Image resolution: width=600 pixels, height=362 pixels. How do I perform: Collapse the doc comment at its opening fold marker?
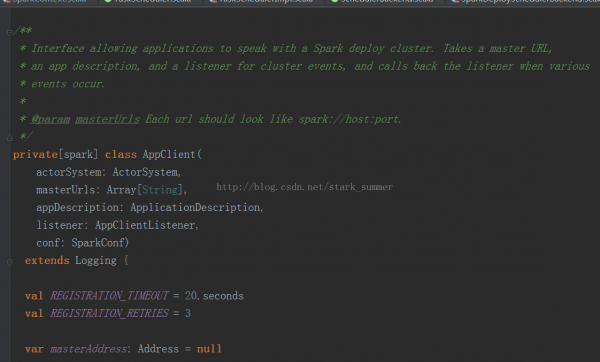coord(10,32)
